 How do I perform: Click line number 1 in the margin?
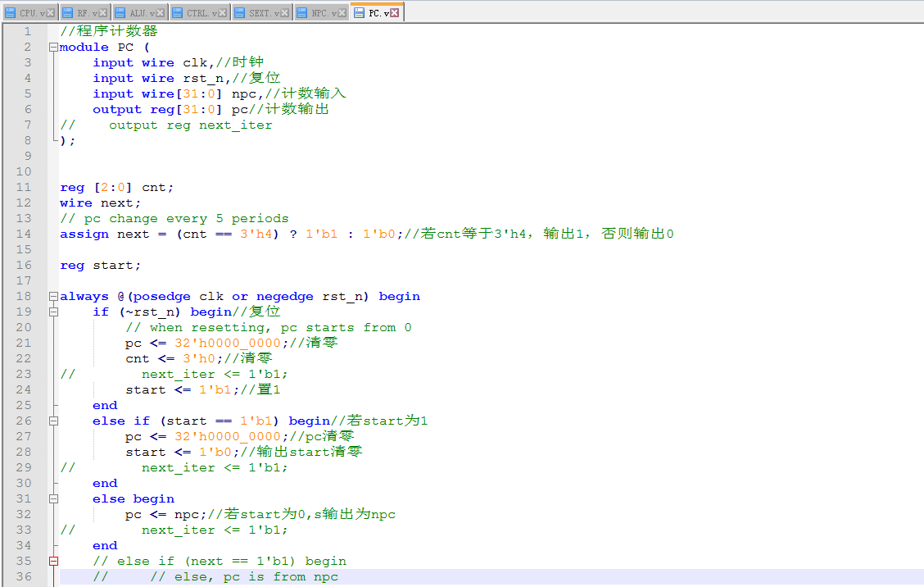tap(28, 31)
